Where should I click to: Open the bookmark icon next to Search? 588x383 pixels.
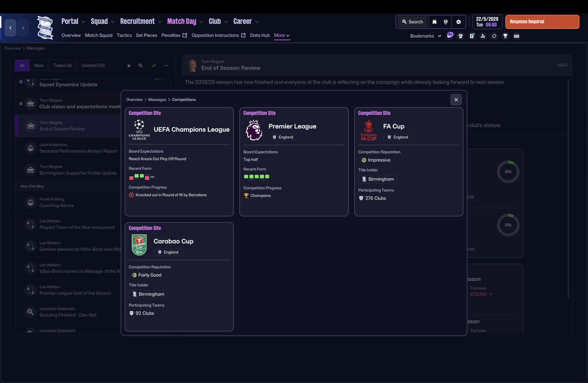click(434, 22)
